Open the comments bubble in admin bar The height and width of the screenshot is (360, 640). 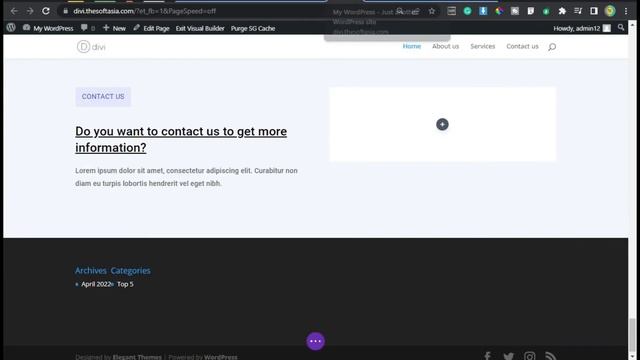coord(88,28)
